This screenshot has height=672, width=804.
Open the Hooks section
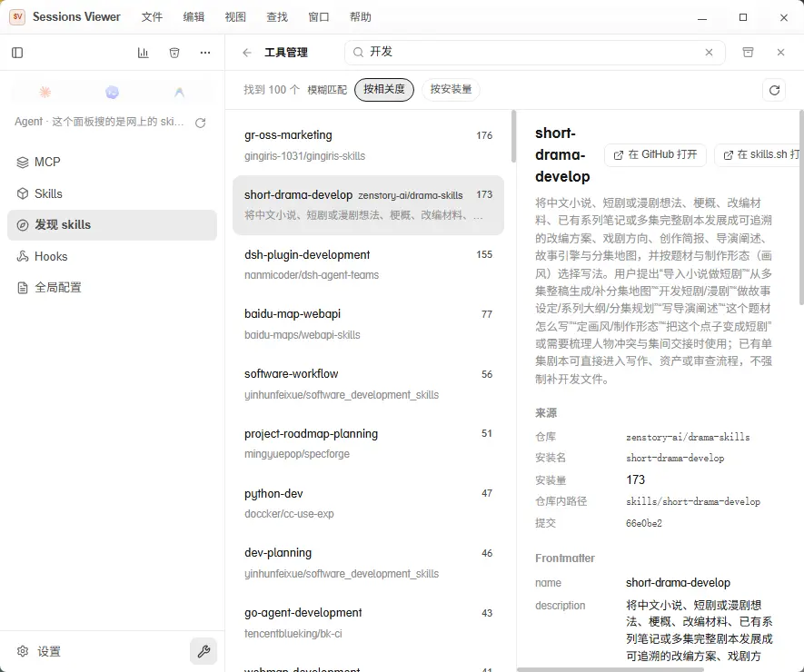[112, 256]
